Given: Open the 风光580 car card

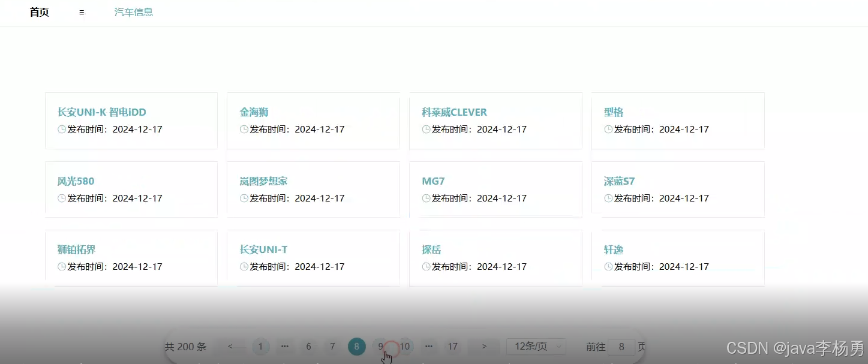Looking at the screenshot, I should pos(131,189).
